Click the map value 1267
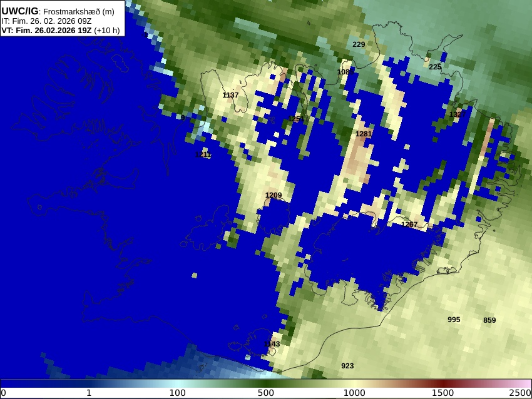The image size is (532, 399). (x=409, y=224)
